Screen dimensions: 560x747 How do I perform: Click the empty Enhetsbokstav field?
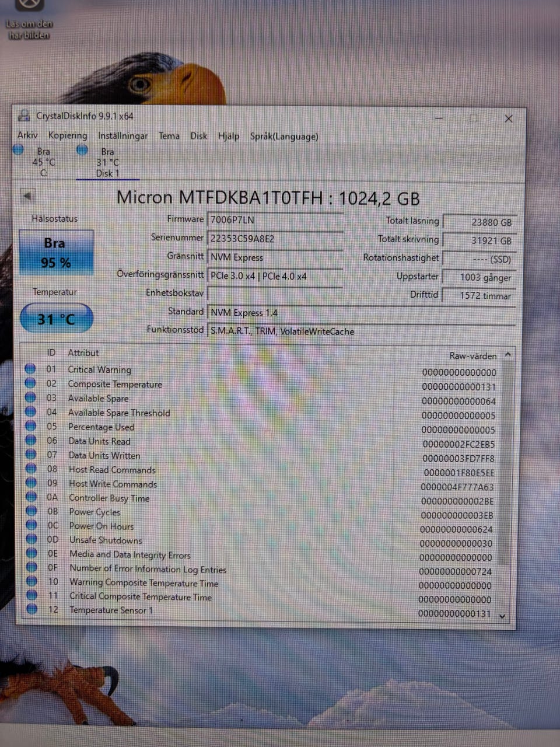pos(275,294)
